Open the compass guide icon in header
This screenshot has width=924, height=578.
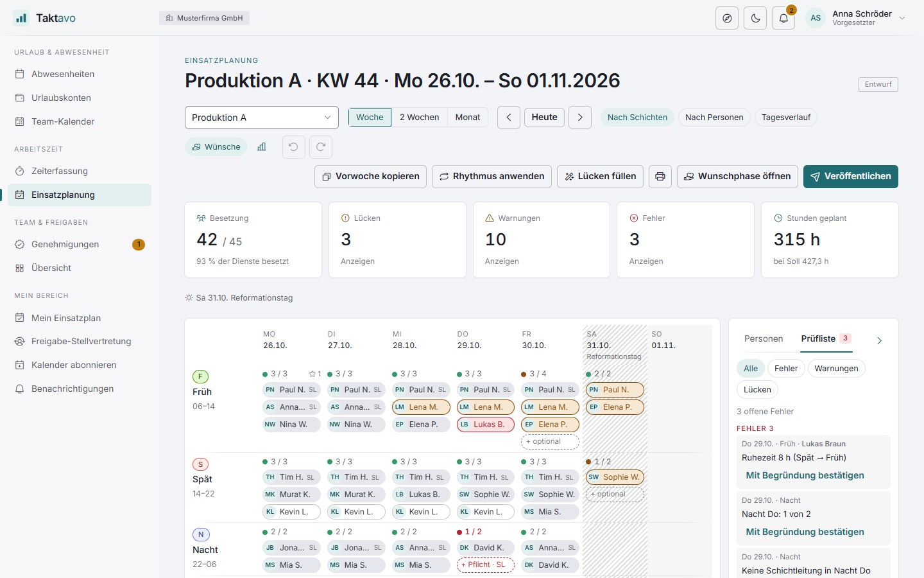(x=727, y=18)
